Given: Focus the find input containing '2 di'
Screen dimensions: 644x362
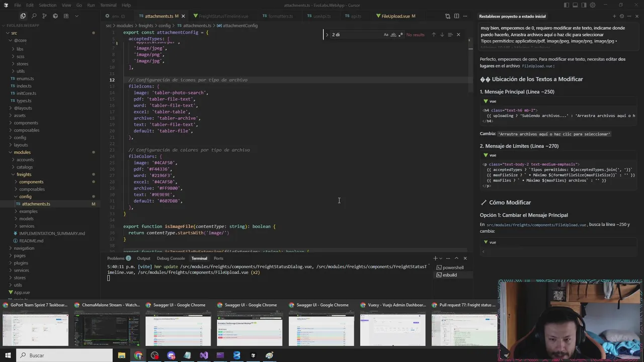Looking at the screenshot, I should click(x=356, y=35).
